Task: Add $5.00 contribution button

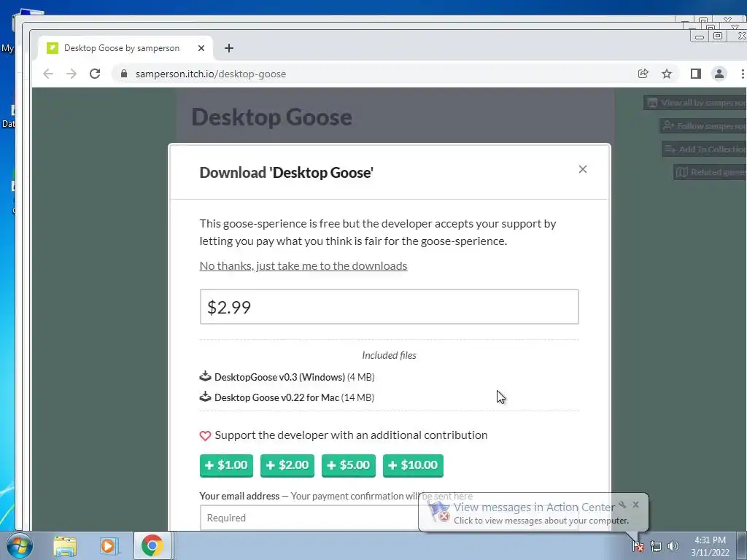Action: (348, 465)
